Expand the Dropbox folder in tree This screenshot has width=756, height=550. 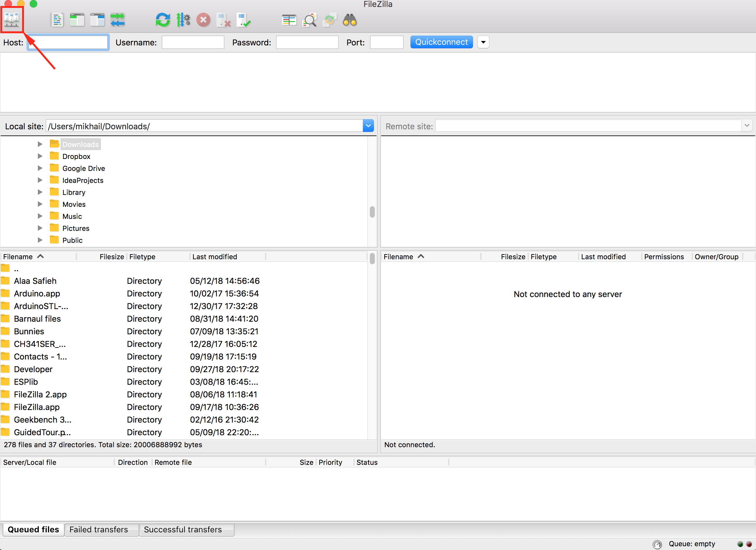(x=40, y=156)
